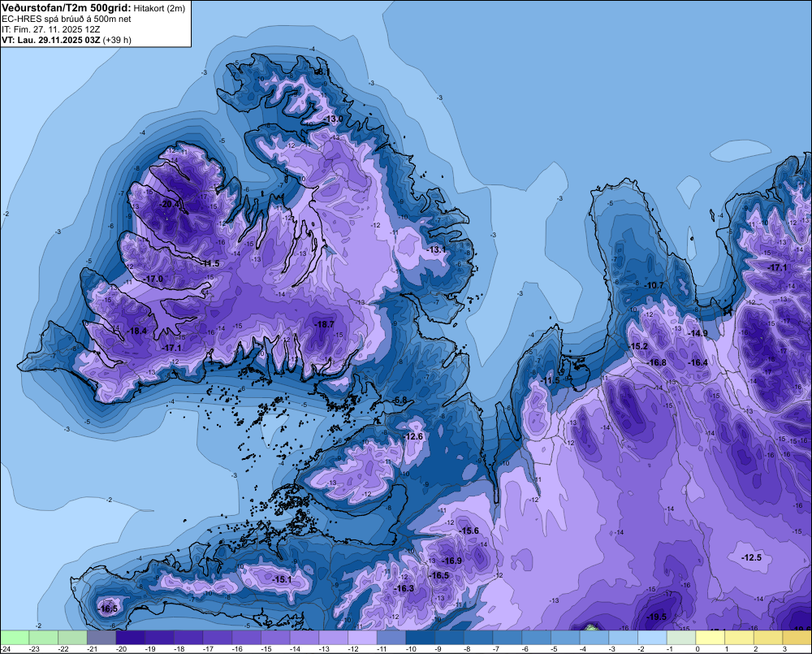Select the -6.8 temperature value
812x654 pixels.
click(400, 400)
